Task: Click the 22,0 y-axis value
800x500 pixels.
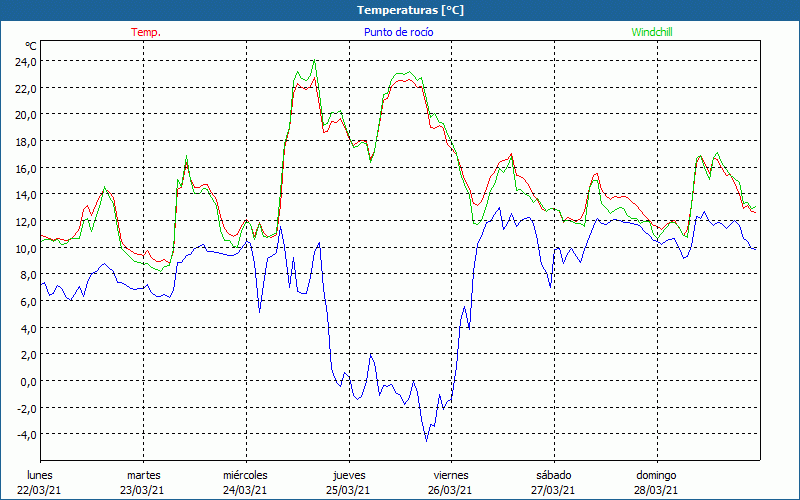Action: (x=25, y=88)
